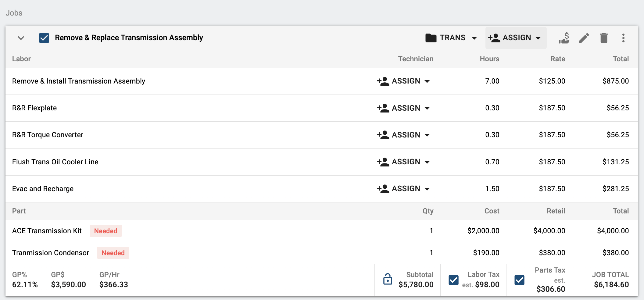Click the Qty column header

[x=428, y=211]
